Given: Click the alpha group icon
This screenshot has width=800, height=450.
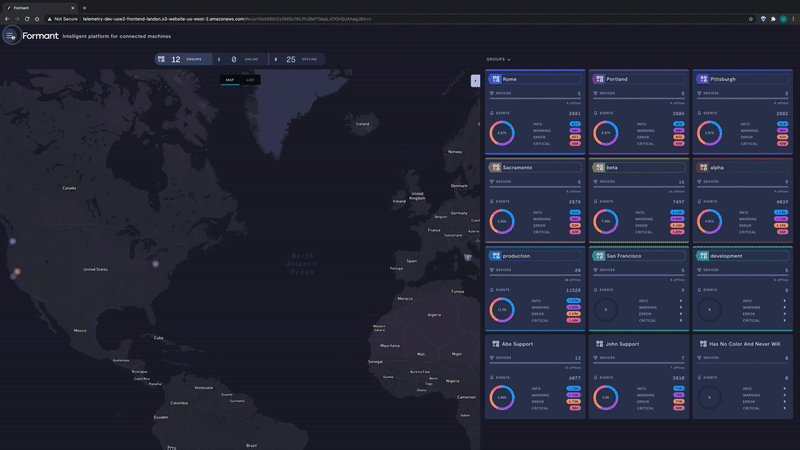Looking at the screenshot, I should pyautogui.click(x=703, y=167).
